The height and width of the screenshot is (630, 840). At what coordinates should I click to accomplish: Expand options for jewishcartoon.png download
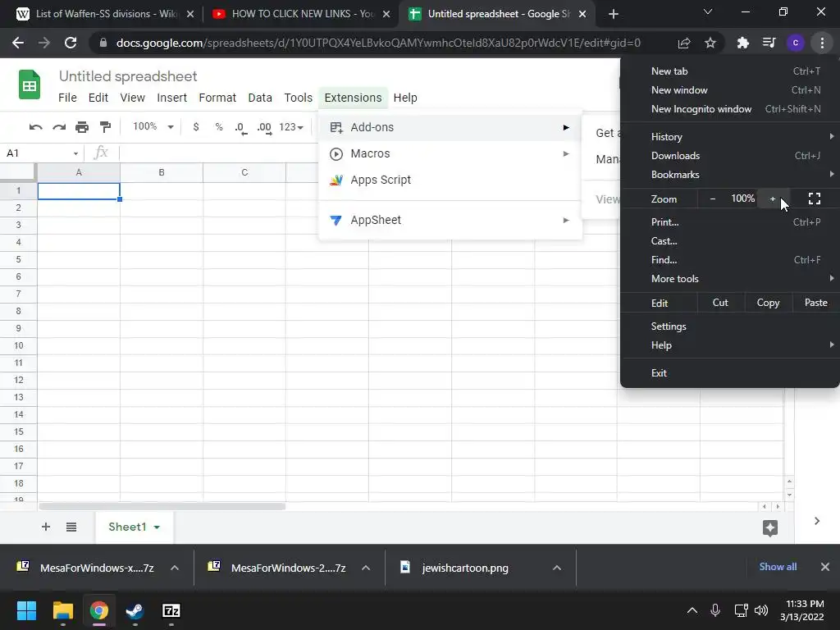[557, 568]
